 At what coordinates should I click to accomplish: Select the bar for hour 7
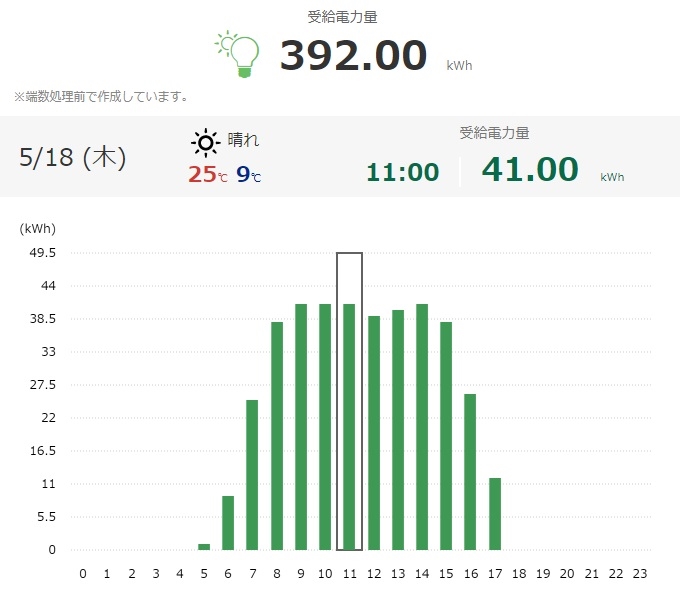click(252, 475)
